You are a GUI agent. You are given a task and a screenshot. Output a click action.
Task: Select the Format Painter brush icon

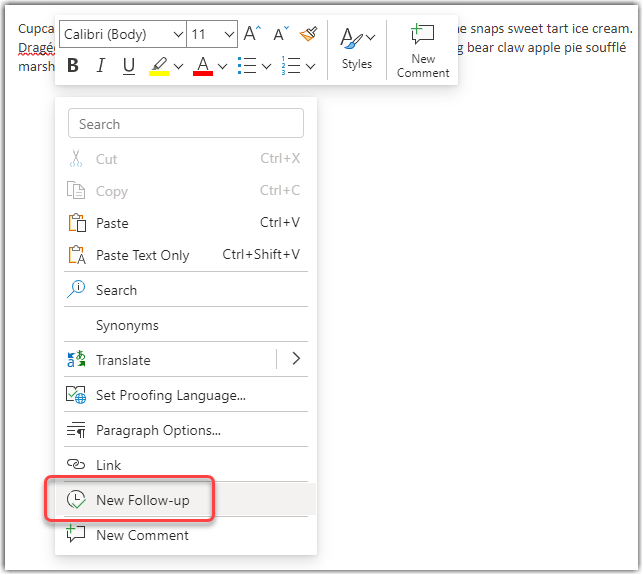click(309, 34)
